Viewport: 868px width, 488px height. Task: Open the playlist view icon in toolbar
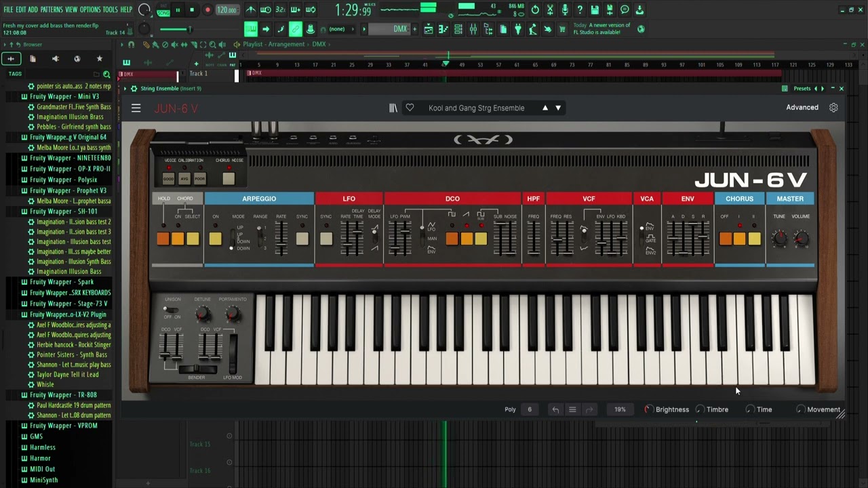coord(429,29)
